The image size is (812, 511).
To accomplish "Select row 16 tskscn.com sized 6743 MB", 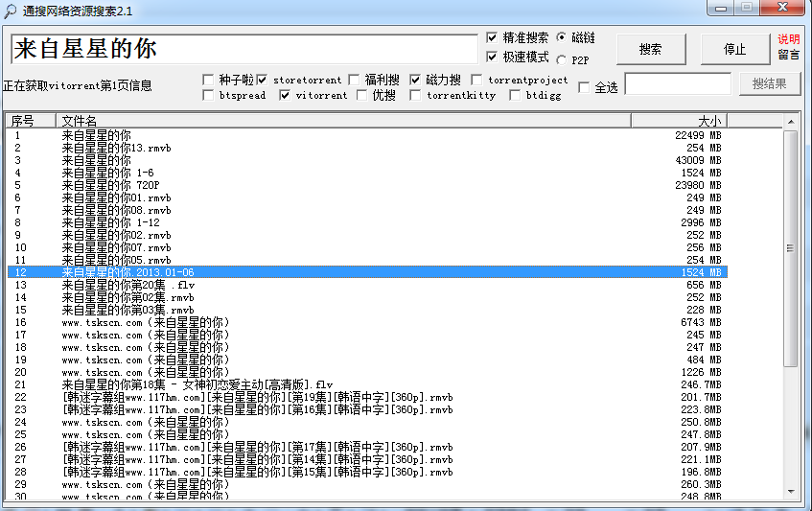I will (367, 322).
